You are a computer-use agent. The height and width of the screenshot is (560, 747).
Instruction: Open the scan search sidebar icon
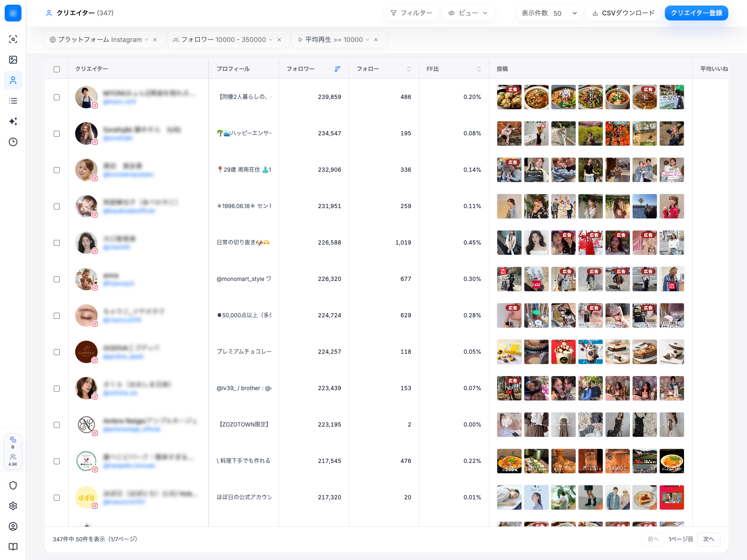(x=13, y=39)
